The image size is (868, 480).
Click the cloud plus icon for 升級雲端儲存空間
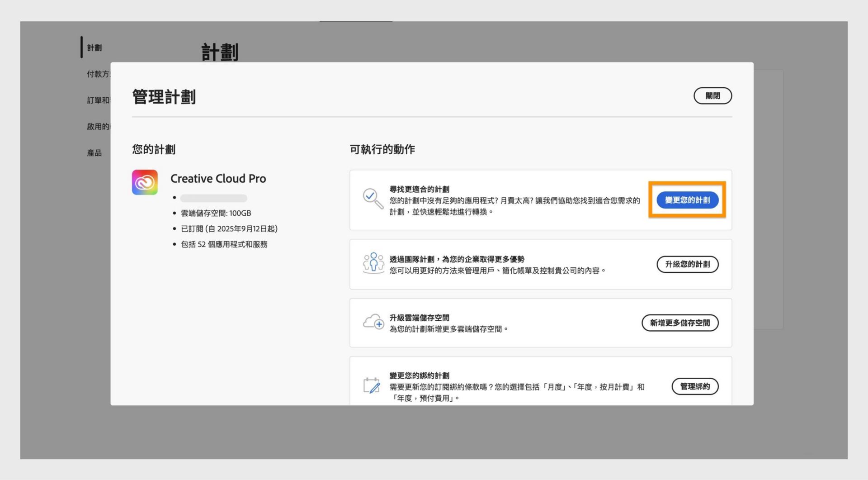point(373,323)
